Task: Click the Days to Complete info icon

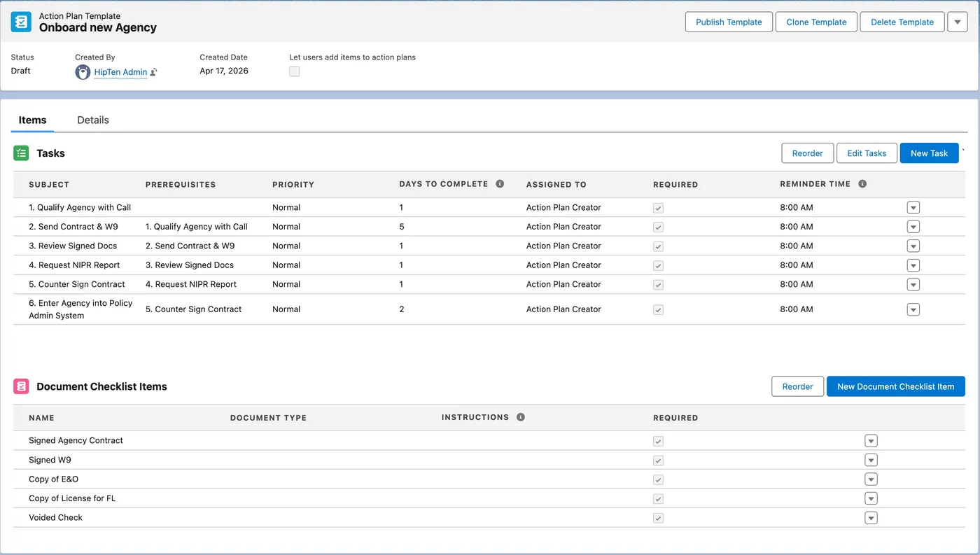Action: tap(500, 184)
